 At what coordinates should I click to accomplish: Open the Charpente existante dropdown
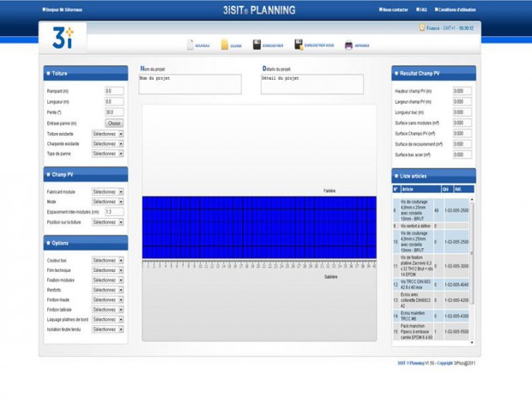pos(107,144)
